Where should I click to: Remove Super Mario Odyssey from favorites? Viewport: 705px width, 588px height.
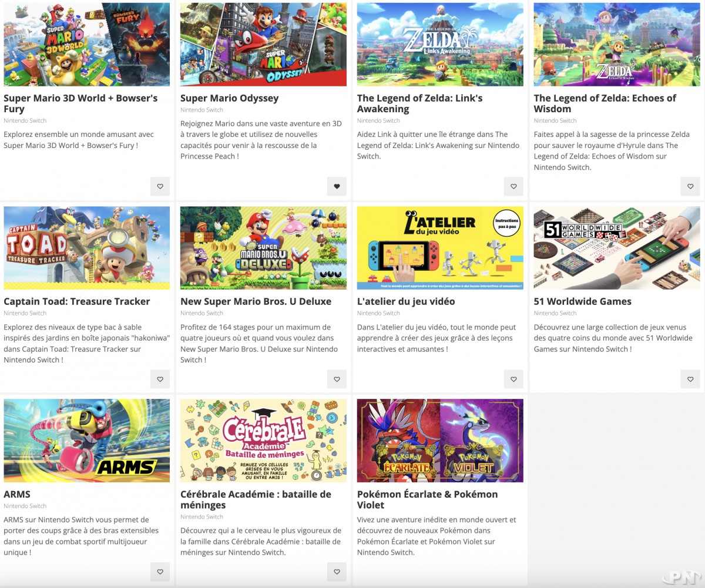(x=337, y=187)
